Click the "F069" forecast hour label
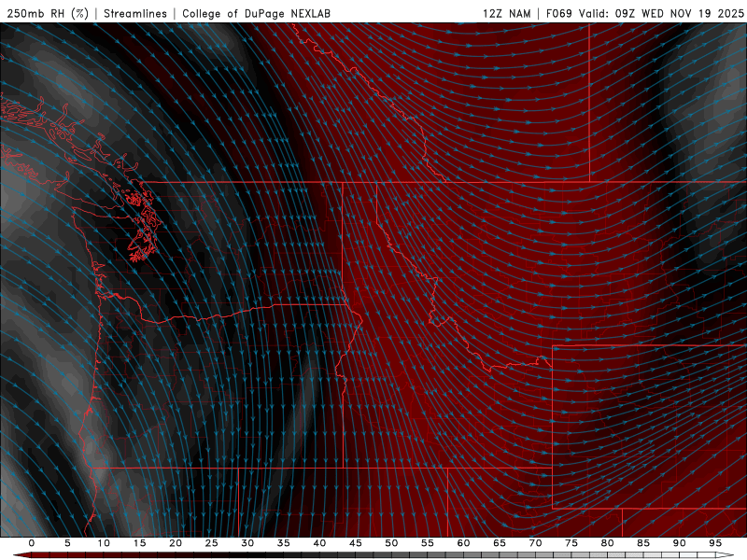Viewport: 747px width, 560px height. [558, 13]
